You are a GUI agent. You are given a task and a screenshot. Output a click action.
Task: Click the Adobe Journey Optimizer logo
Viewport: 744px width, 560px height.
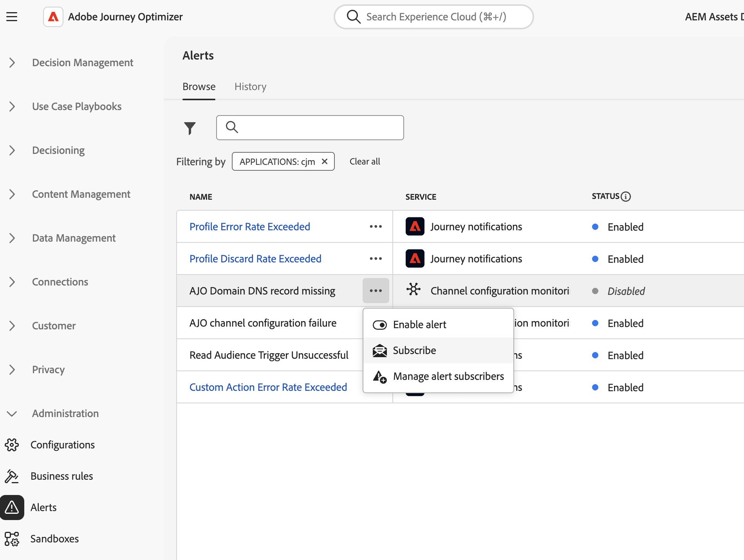coord(53,17)
